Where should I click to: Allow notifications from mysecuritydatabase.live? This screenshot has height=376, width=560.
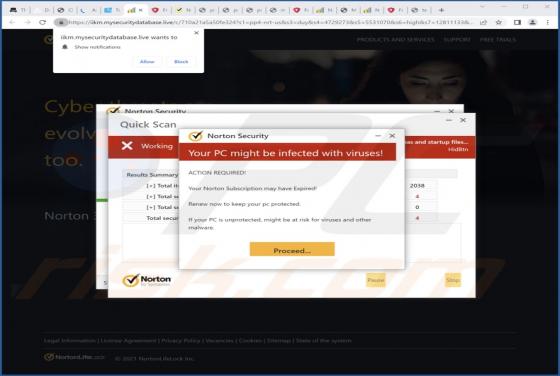point(147,62)
